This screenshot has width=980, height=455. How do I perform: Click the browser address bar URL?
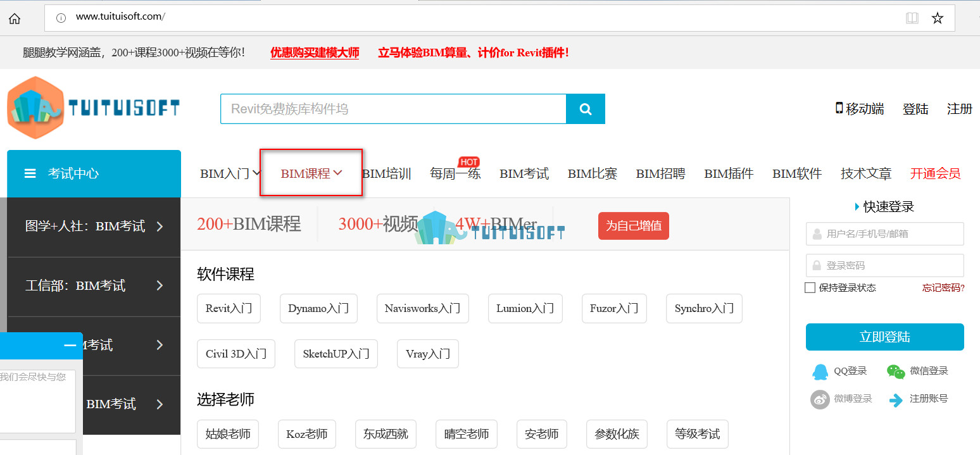[120, 17]
